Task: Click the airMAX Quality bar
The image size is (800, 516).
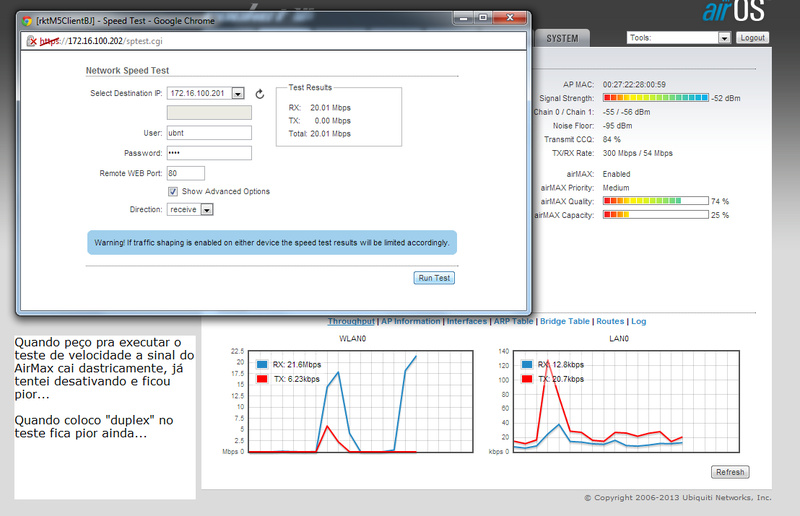Action: pos(656,201)
